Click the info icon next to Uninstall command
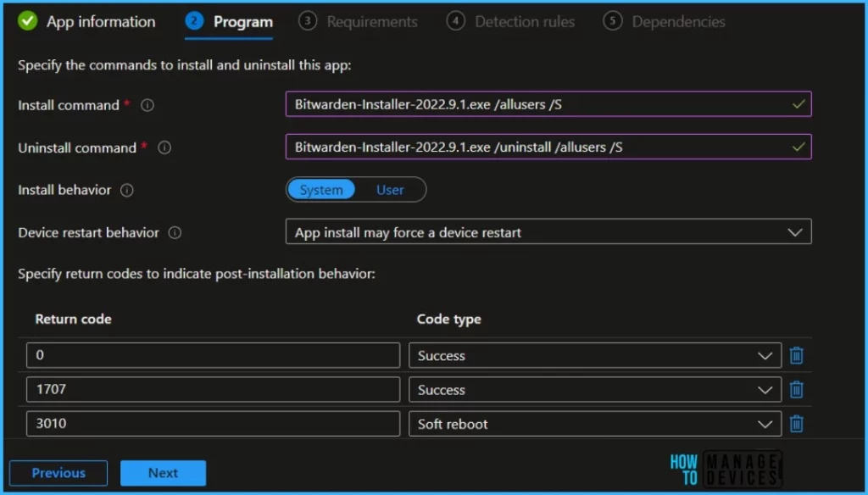 (x=164, y=147)
